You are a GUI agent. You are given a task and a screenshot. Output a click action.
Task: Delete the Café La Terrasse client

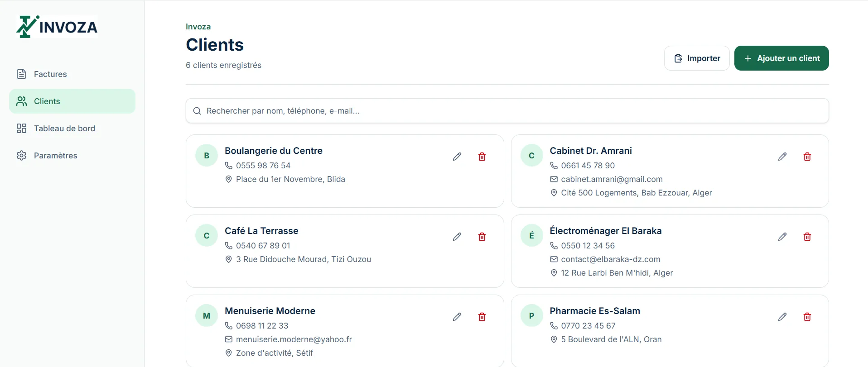tap(482, 237)
